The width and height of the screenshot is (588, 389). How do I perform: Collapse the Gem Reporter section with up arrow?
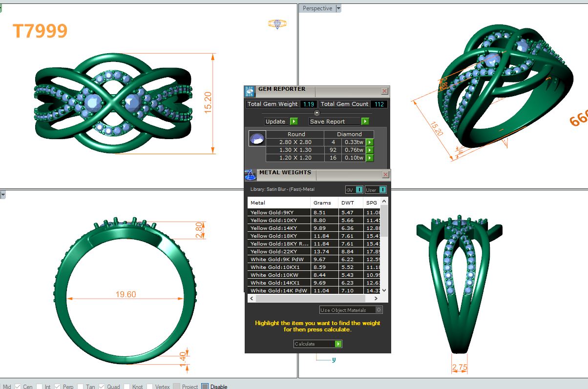pyautogui.click(x=317, y=113)
